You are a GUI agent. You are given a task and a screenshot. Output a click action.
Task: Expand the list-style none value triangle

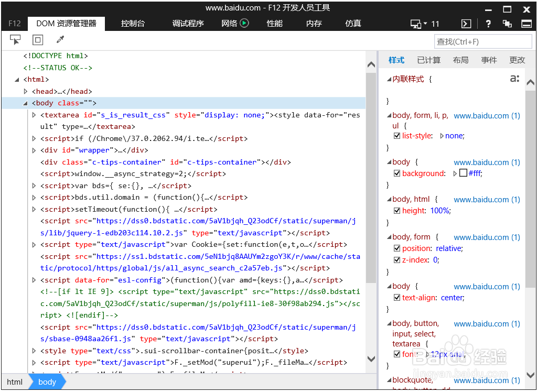tap(442, 136)
